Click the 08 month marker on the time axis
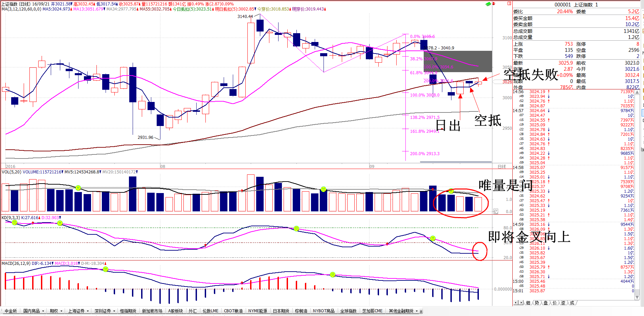Screen dimensions: 644x316 coord(163,166)
